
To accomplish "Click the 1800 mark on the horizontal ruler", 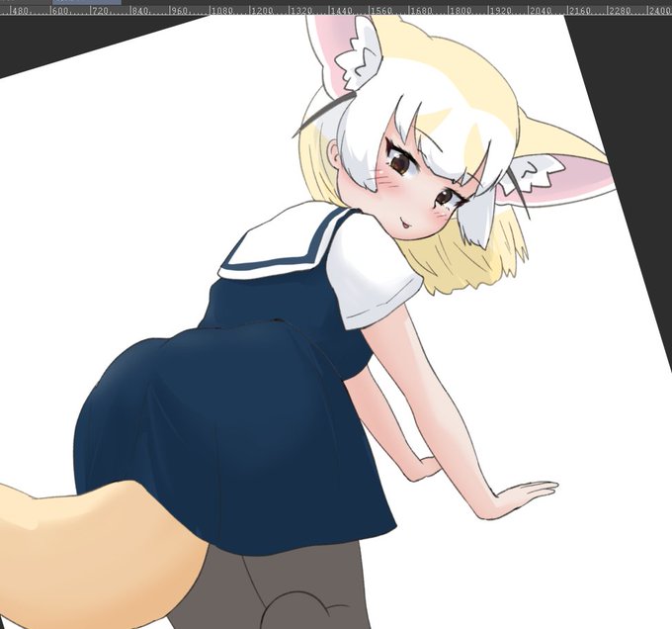I will 461,10.
